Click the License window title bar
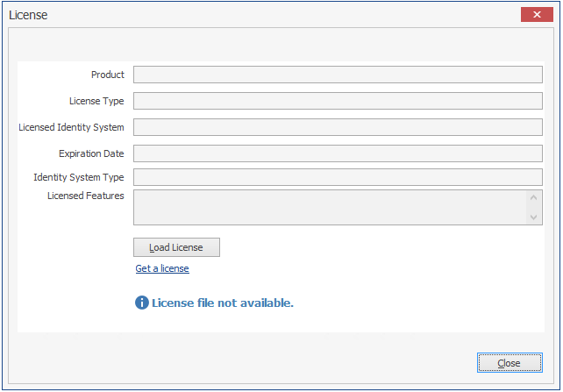This screenshot has height=392, width=563. (263, 14)
